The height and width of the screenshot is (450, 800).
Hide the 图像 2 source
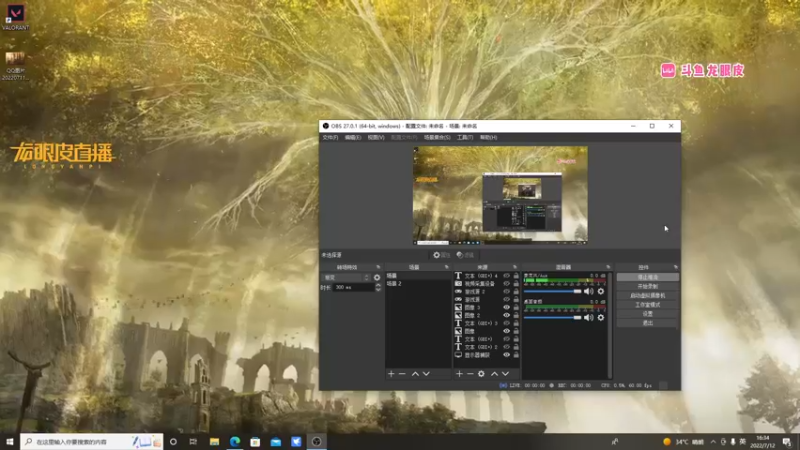507,315
